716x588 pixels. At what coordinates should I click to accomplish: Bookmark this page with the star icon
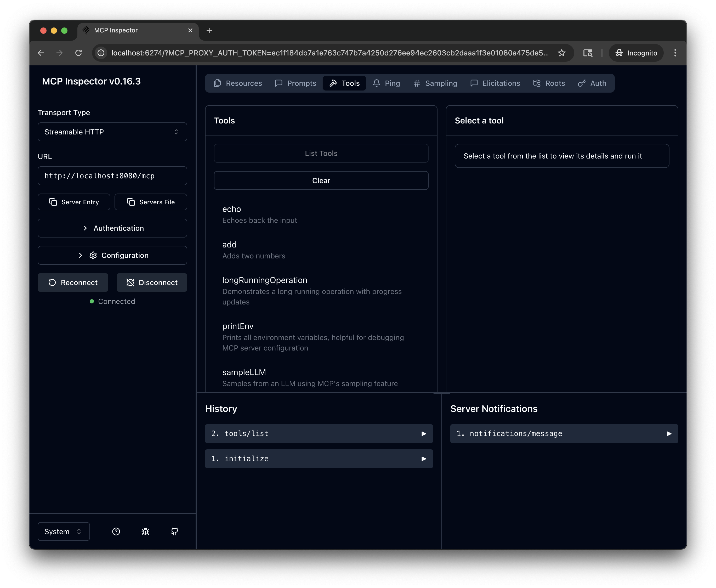(562, 53)
